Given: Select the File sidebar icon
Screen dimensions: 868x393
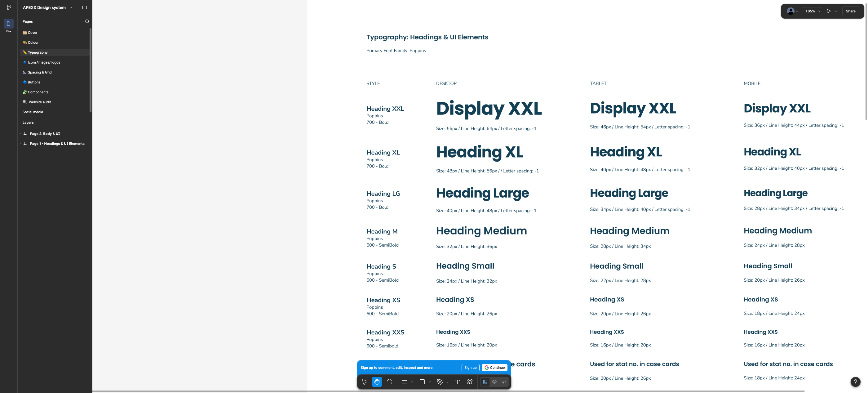Looking at the screenshot, I should point(9,24).
